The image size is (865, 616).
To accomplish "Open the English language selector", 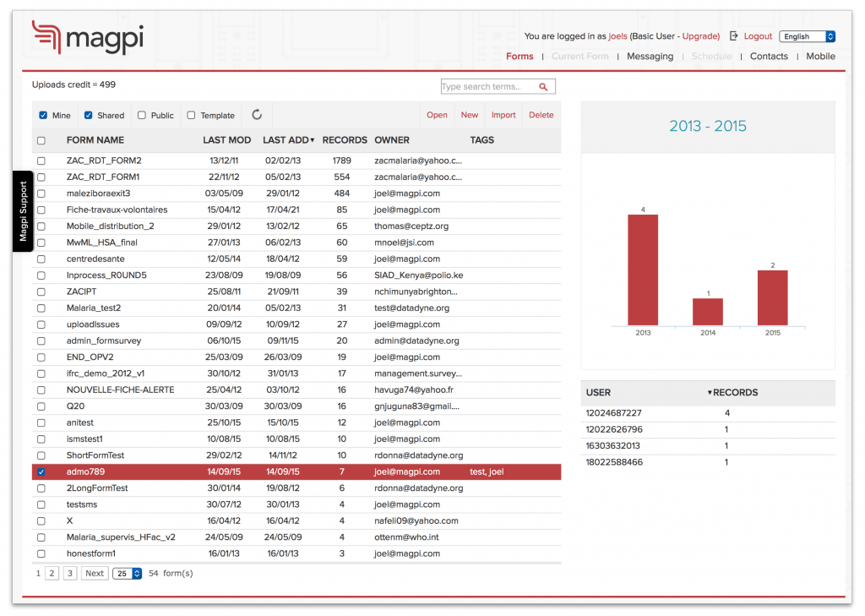I will [808, 36].
